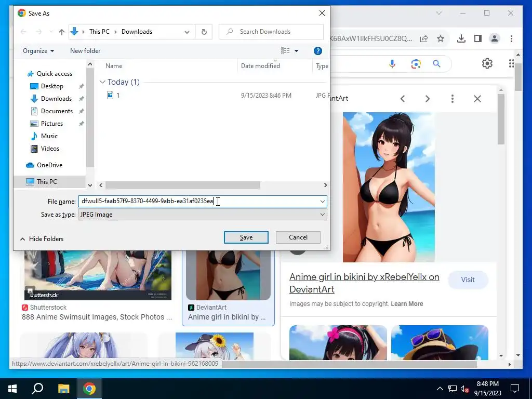The height and width of the screenshot is (399, 532).
Task: Select Videos in navigation pane
Action: (50, 149)
